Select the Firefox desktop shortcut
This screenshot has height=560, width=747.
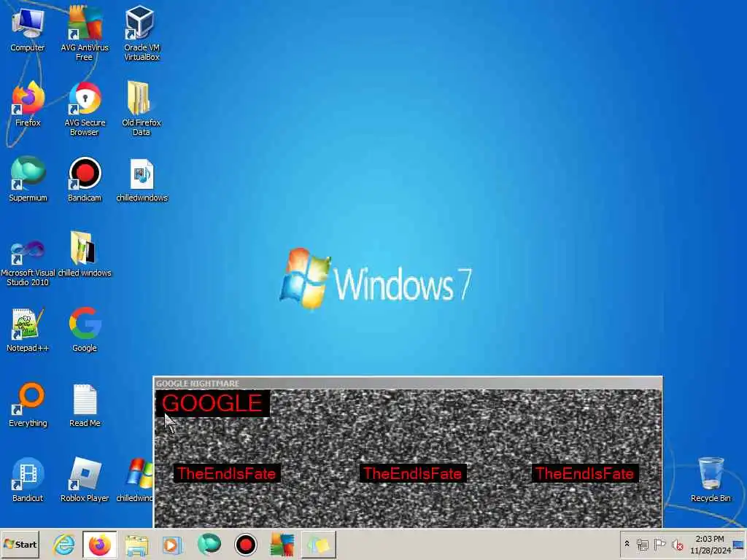click(28, 104)
